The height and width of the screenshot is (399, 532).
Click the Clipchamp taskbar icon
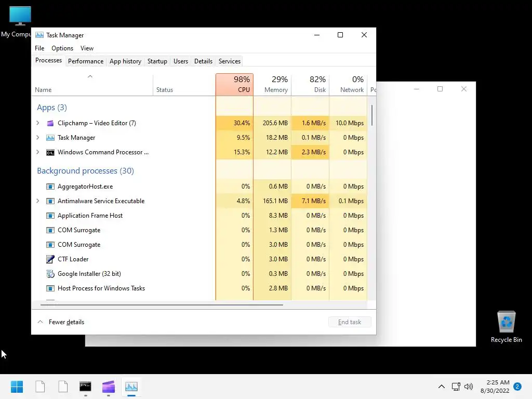coord(108,387)
